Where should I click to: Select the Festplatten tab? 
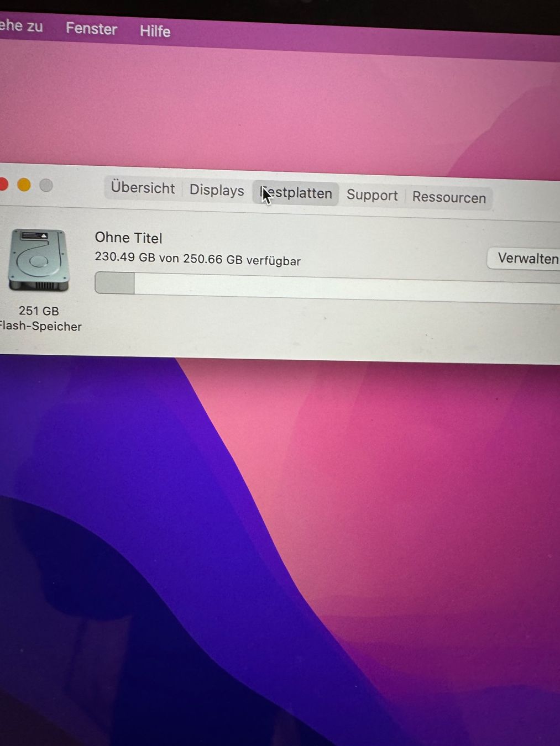tap(296, 193)
